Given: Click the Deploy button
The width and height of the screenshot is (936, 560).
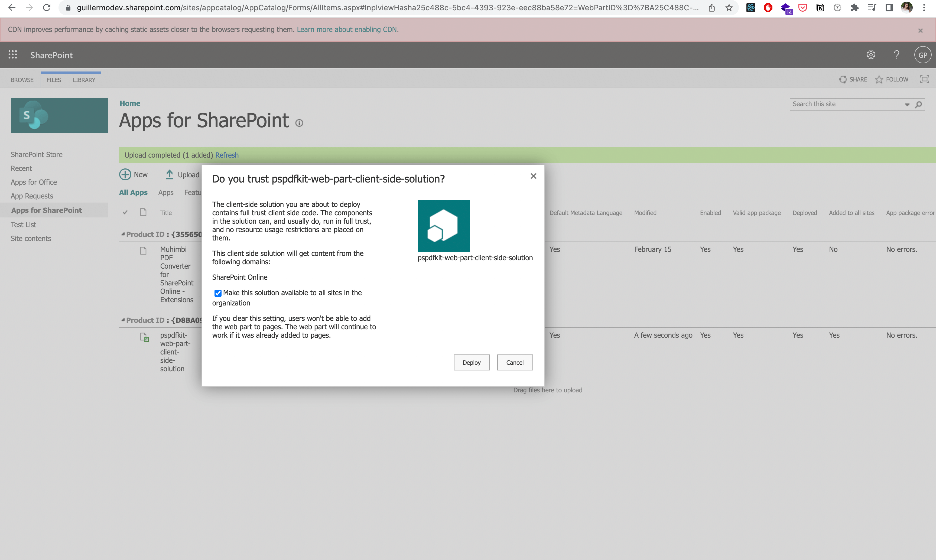Looking at the screenshot, I should point(472,362).
